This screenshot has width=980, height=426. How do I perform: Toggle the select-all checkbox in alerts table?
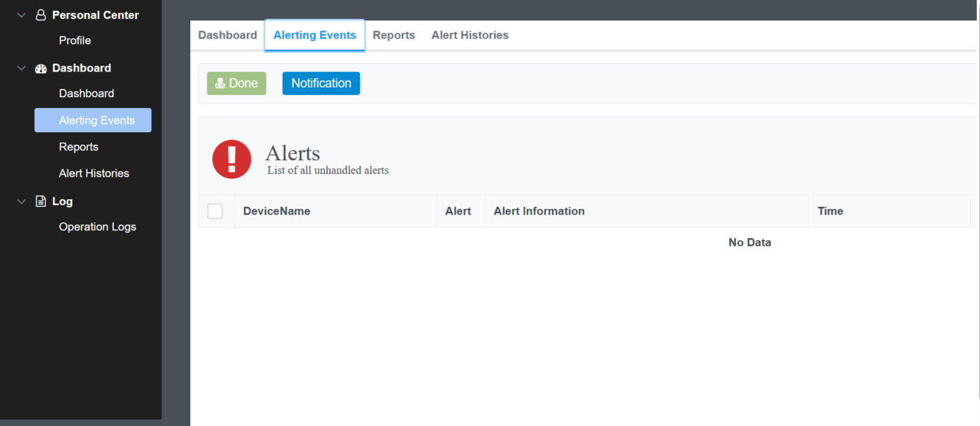point(216,211)
